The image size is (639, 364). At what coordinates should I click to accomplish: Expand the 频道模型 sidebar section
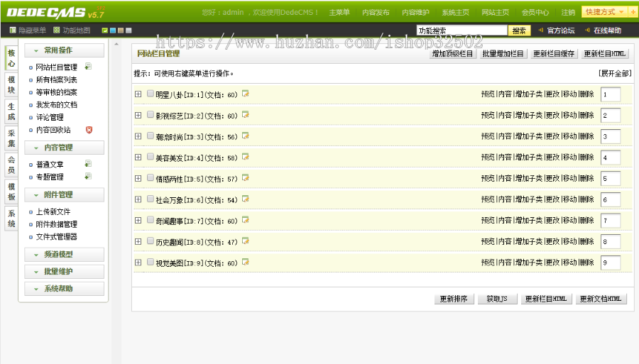[x=64, y=254]
